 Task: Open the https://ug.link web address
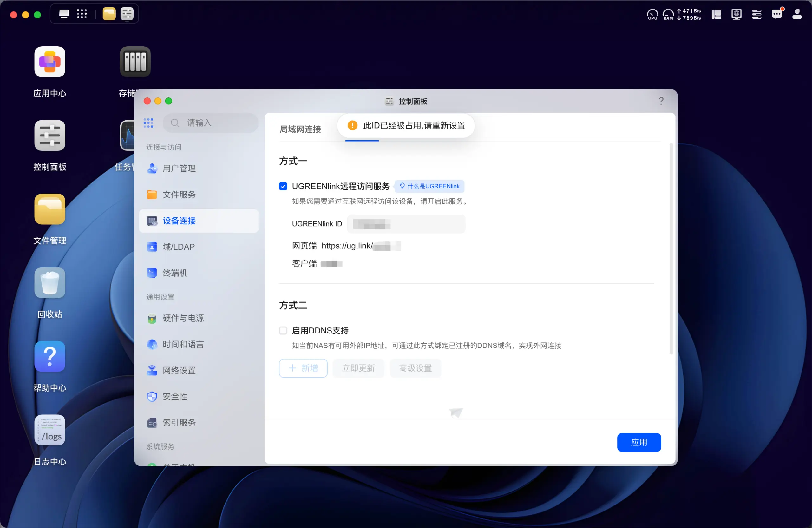[x=361, y=246]
